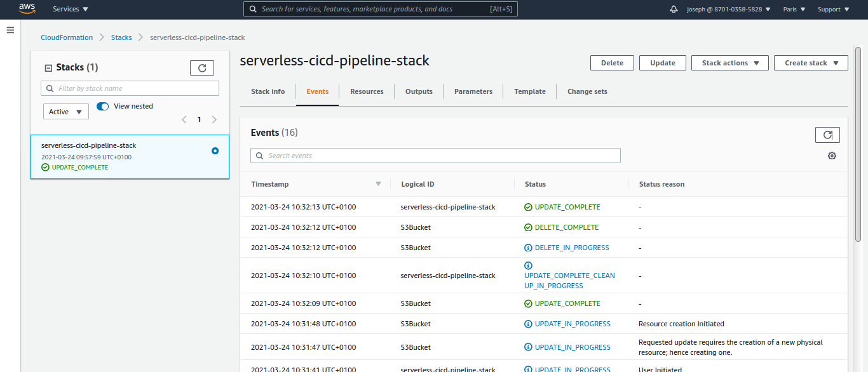Refresh the events table
Image resolution: width=868 pixels, height=372 pixels.
click(827, 135)
